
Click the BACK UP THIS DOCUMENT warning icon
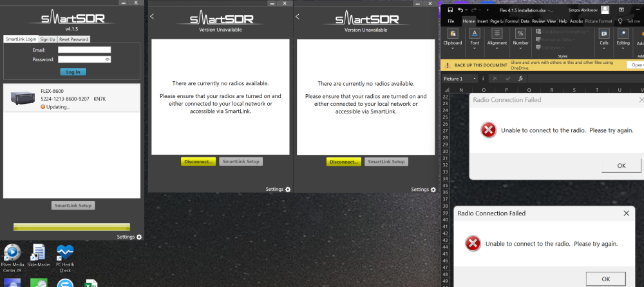pyautogui.click(x=448, y=65)
